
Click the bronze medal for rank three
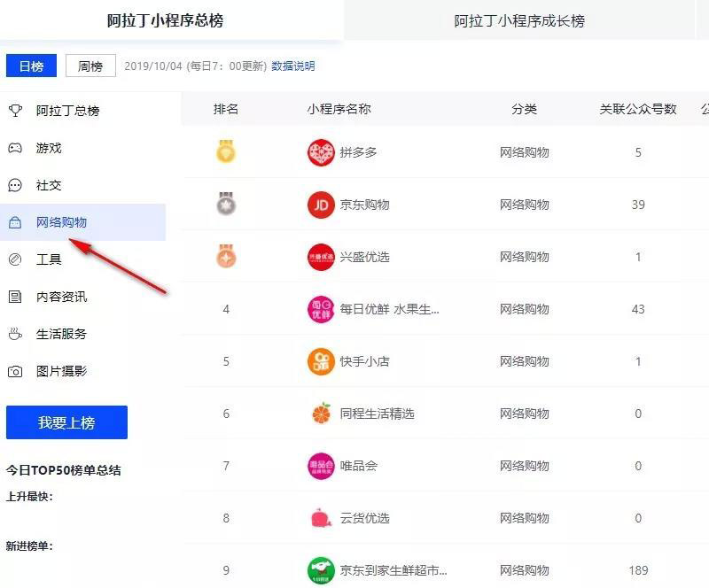(226, 256)
